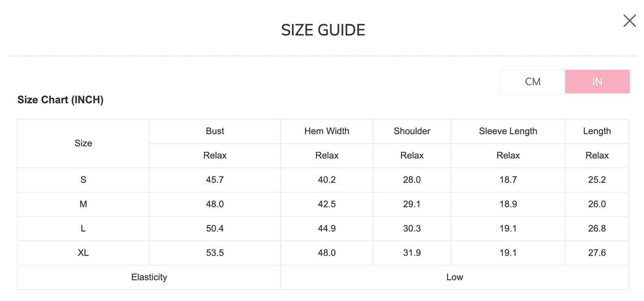This screenshot has width=644, height=301.
Task: Click the Hem Width column header
Action: pos(327,131)
